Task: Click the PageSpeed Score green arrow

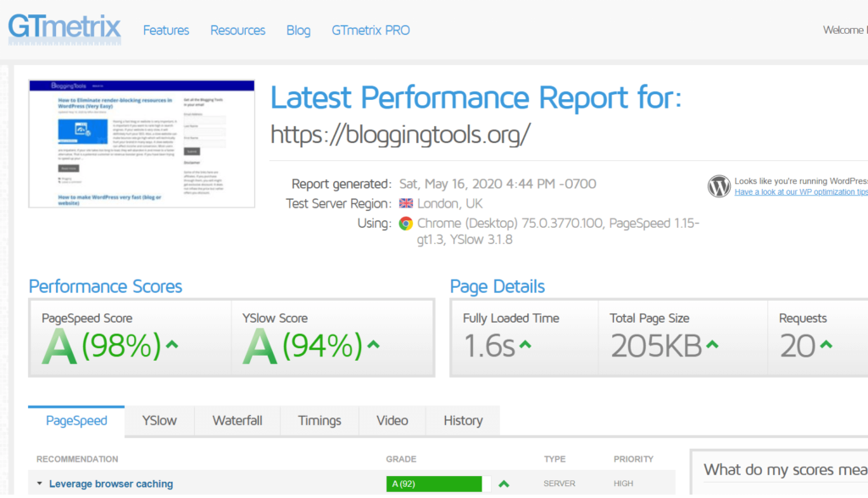Action: click(x=172, y=346)
